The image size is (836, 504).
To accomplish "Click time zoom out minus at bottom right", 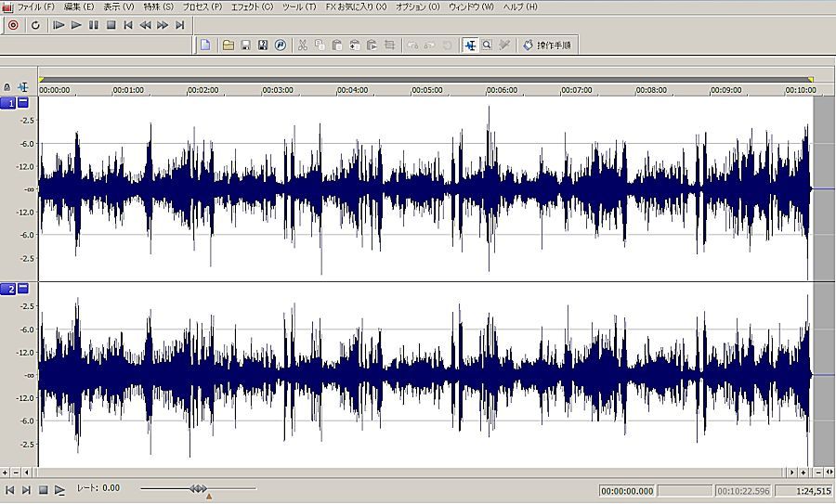I will click(x=818, y=472).
